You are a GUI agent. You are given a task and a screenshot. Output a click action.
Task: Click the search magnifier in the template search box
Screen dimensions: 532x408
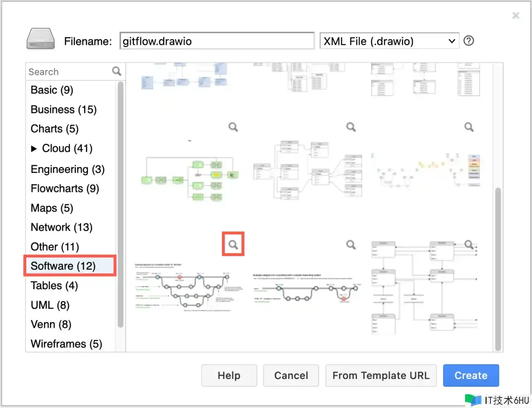coord(116,71)
